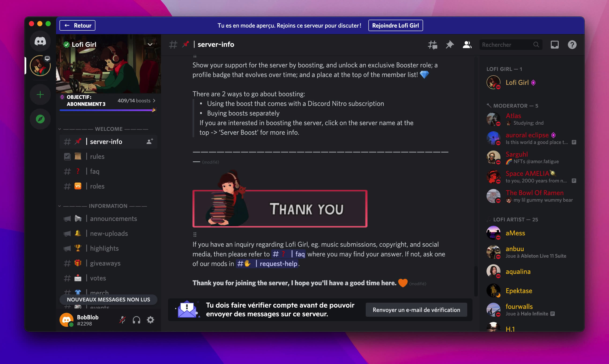Click Retour navigation button
Viewport: 609px width, 364px height.
click(77, 25)
